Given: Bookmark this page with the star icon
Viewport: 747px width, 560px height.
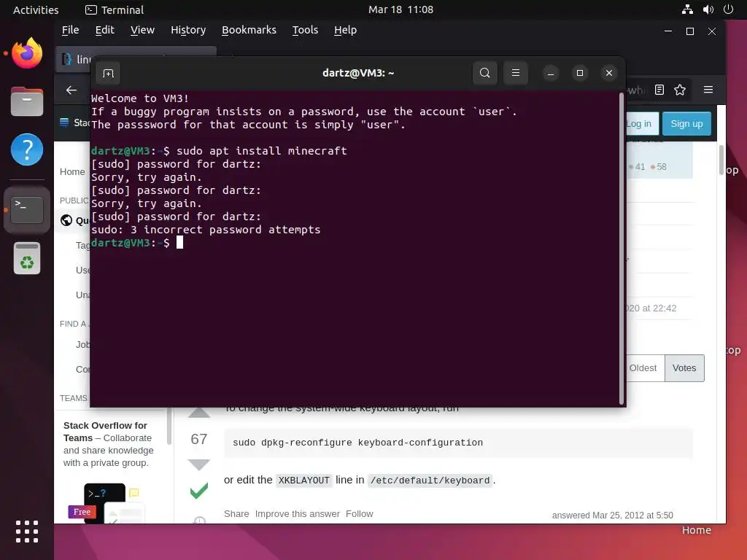Looking at the screenshot, I should [x=680, y=90].
